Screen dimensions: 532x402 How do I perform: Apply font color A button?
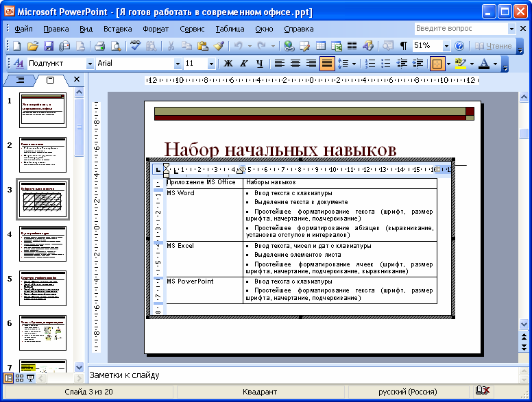click(484, 64)
